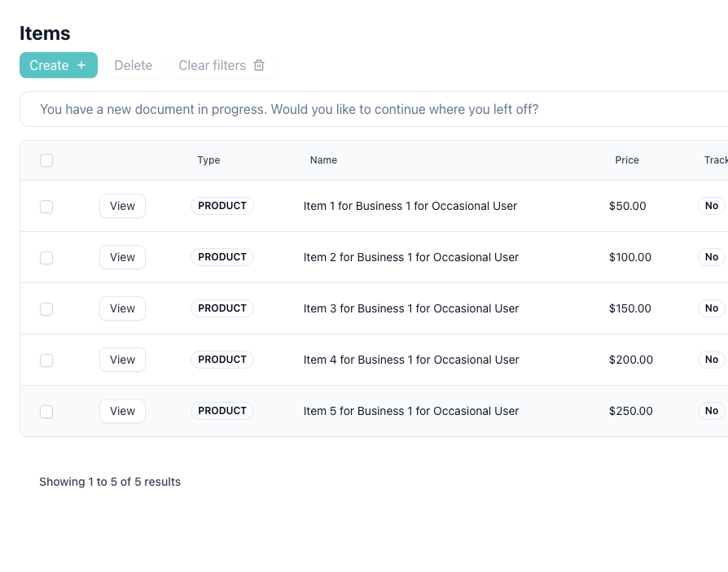Screen dimensions: 728x572
Task: Check the box for Item 1 row
Action: pos(46,207)
